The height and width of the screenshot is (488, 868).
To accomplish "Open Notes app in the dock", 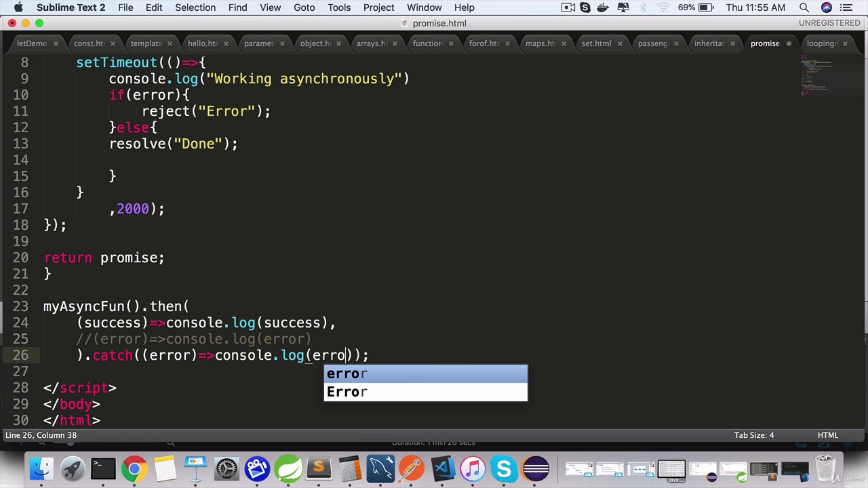I will [165, 468].
